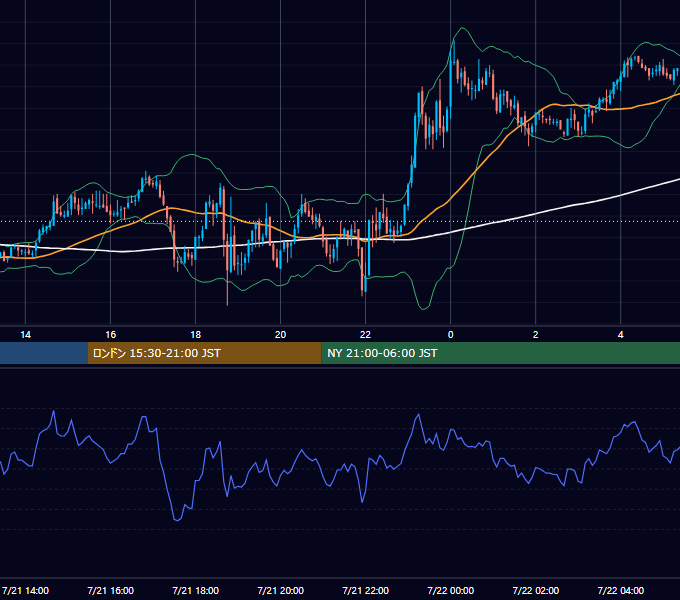Click the hour label 0 on the price chart axis
This screenshot has width=680, height=600.
451,335
